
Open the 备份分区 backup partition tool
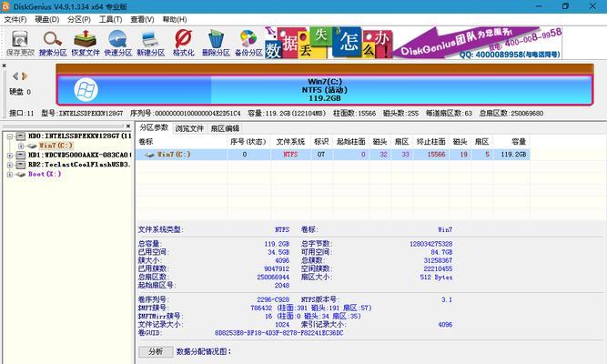click(x=248, y=44)
